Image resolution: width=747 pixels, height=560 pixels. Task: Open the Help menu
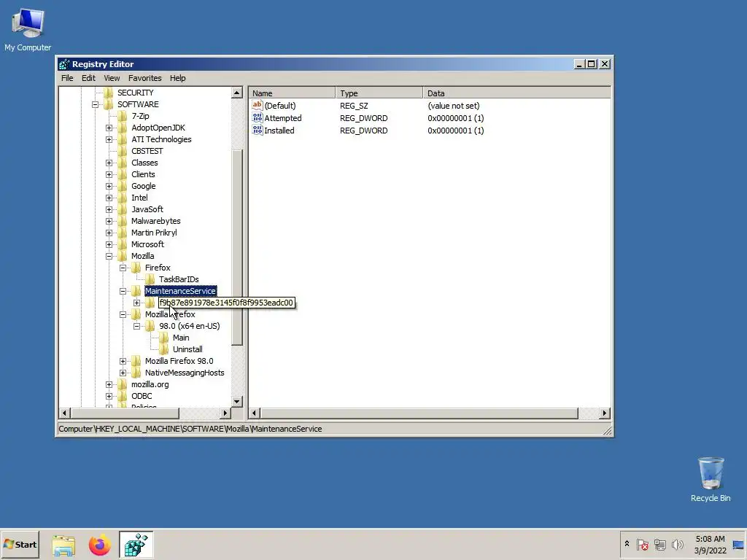(178, 78)
